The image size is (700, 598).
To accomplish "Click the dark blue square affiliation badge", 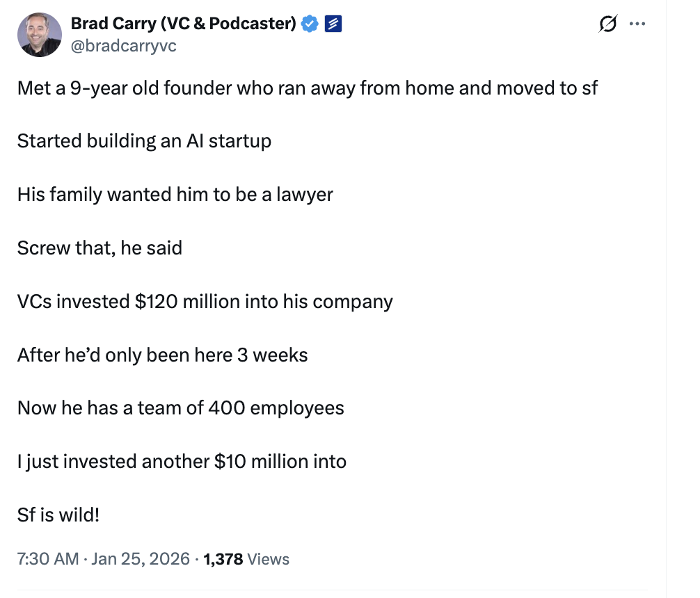I will pos(333,24).
